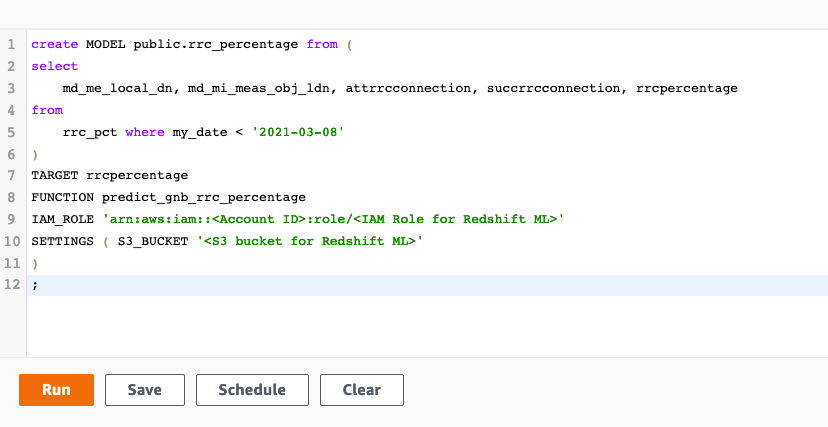Click line number 1 in gutter
This screenshot has height=427, width=828.
point(10,44)
